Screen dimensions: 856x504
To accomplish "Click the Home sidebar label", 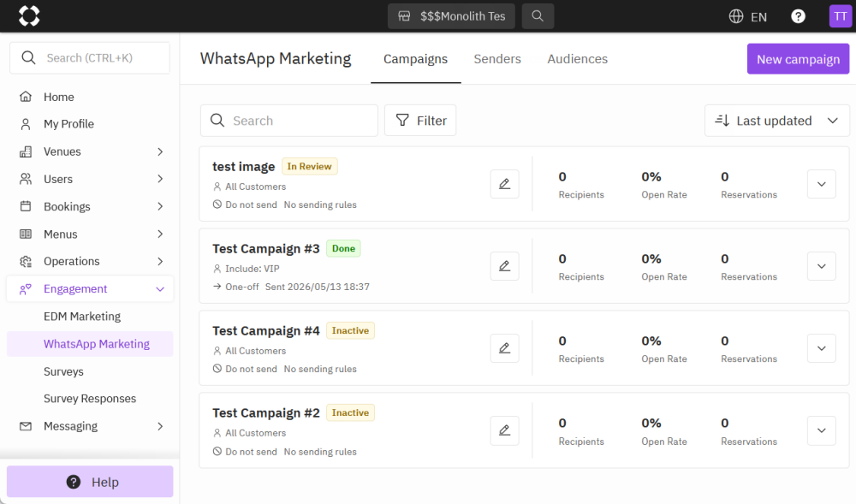I will 59,97.
